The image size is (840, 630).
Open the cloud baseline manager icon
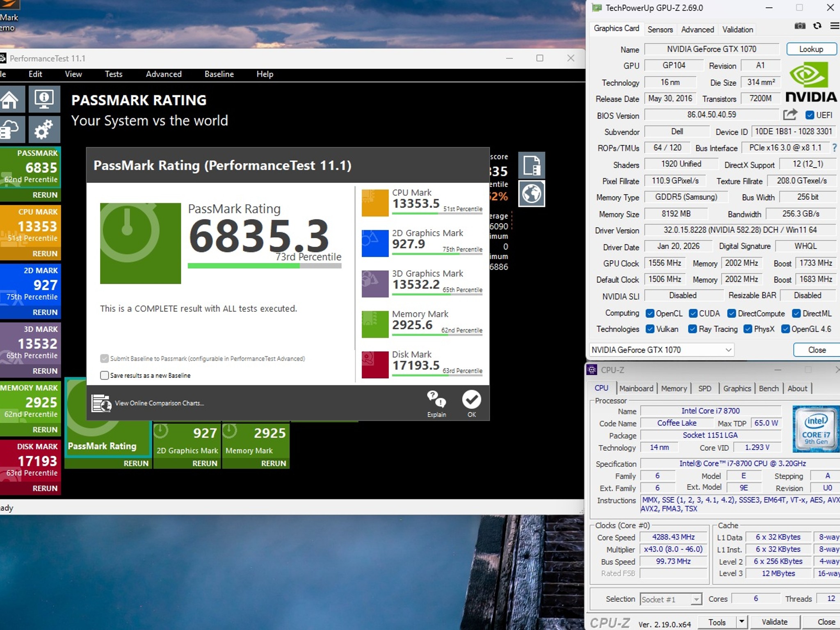pyautogui.click(x=11, y=130)
